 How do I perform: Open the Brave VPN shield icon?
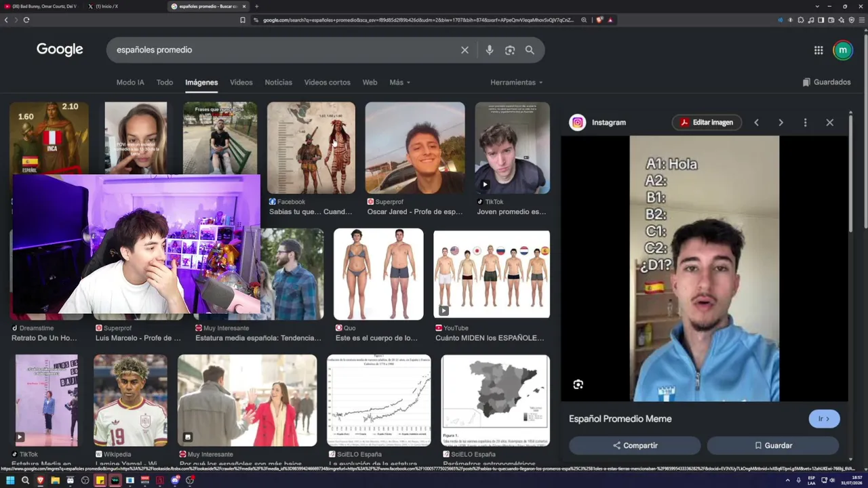[x=852, y=20]
